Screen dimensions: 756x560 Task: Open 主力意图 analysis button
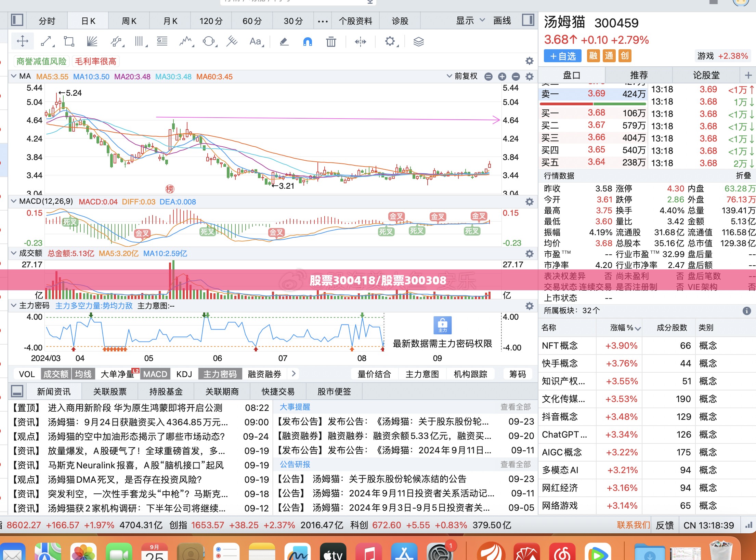[422, 374]
